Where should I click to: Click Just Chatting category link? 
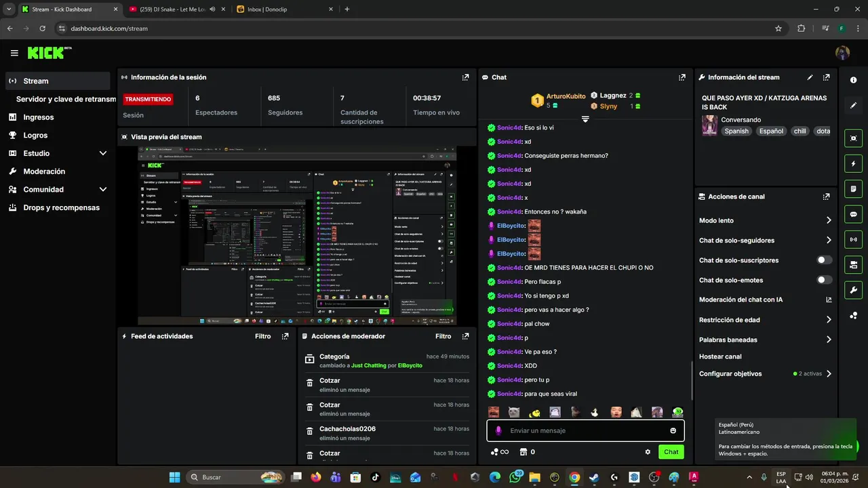click(x=368, y=365)
